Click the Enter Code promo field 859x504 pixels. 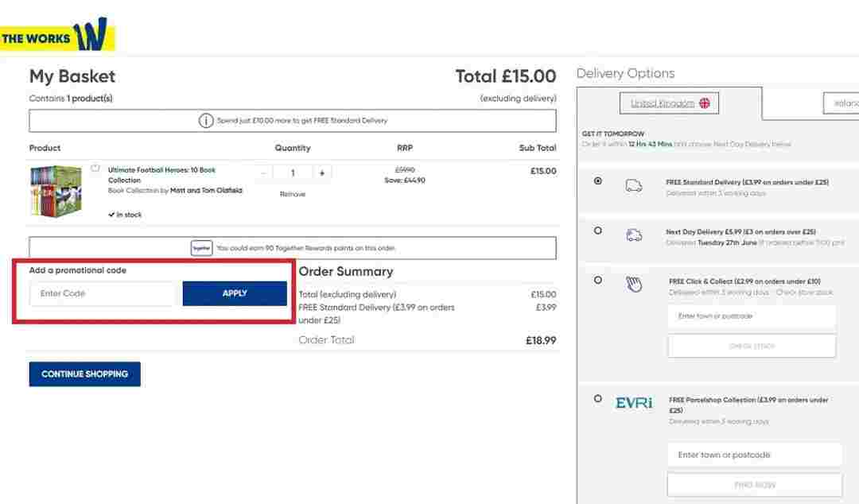(x=102, y=293)
